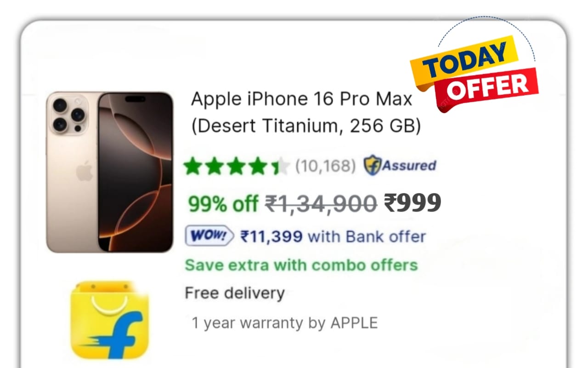Select the 99% off discount label

point(223,203)
